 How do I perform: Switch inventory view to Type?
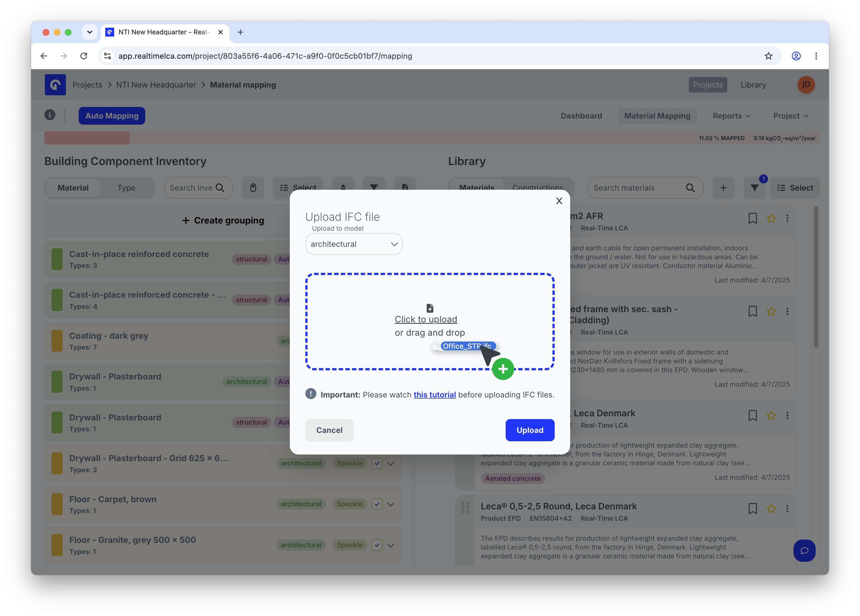(x=126, y=188)
